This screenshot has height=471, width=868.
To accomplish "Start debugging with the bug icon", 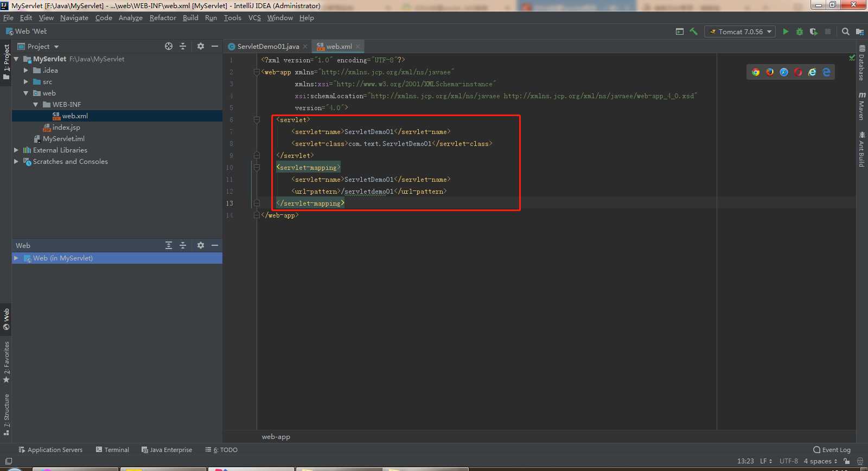I will coord(799,31).
